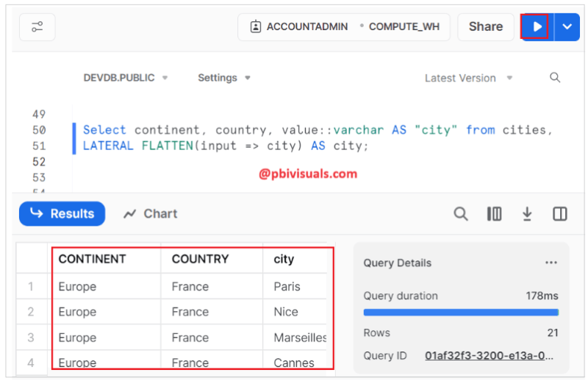
Task: Open the filters slider icon button
Action: (x=37, y=26)
